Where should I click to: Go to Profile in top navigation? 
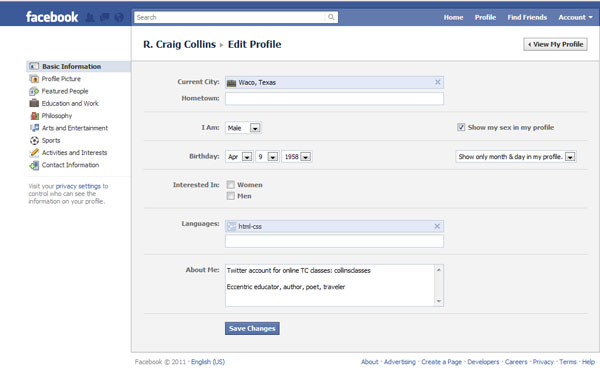[x=485, y=17]
